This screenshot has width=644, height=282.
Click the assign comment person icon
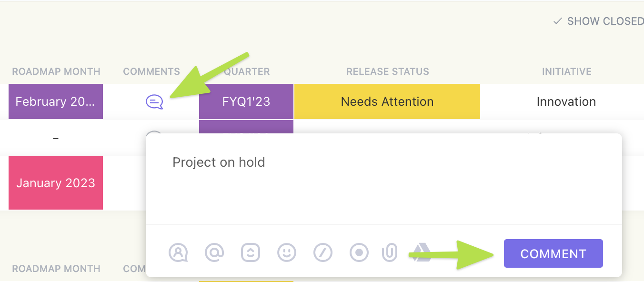[x=178, y=253]
